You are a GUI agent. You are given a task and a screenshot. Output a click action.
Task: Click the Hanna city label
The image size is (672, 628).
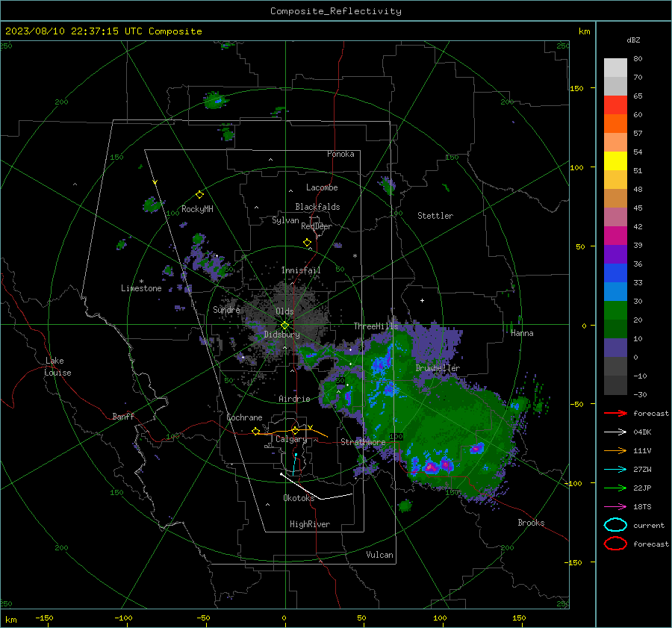coord(522,333)
